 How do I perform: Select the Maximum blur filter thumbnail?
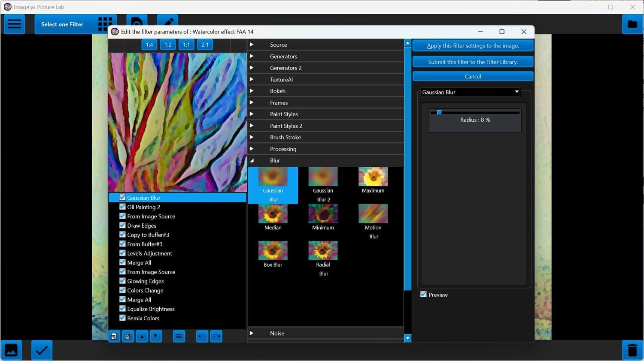point(373,181)
